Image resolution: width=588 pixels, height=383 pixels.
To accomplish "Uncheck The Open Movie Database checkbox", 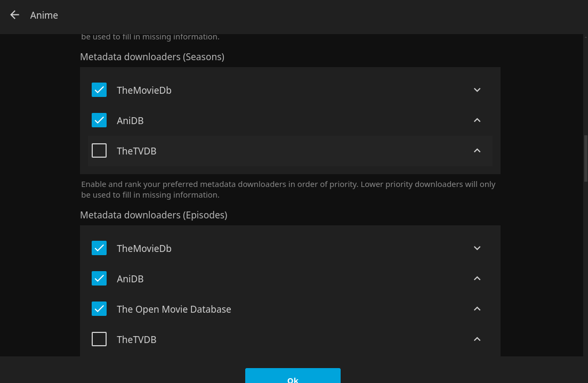I will click(99, 309).
